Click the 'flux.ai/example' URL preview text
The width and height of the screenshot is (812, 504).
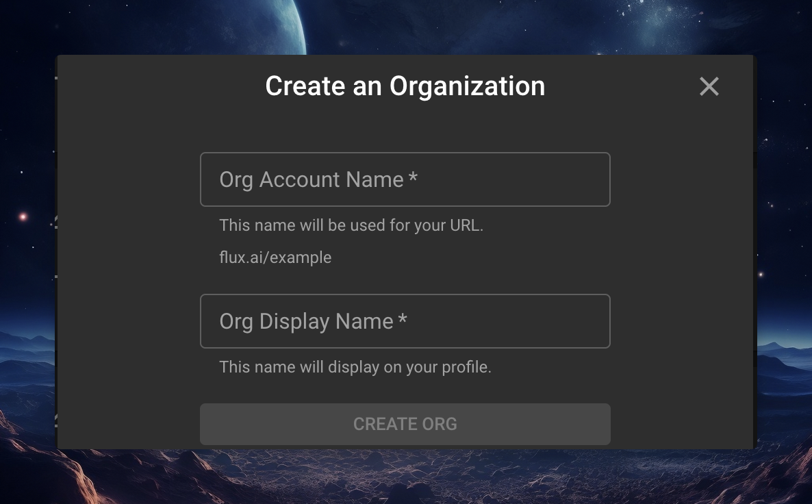pos(275,257)
